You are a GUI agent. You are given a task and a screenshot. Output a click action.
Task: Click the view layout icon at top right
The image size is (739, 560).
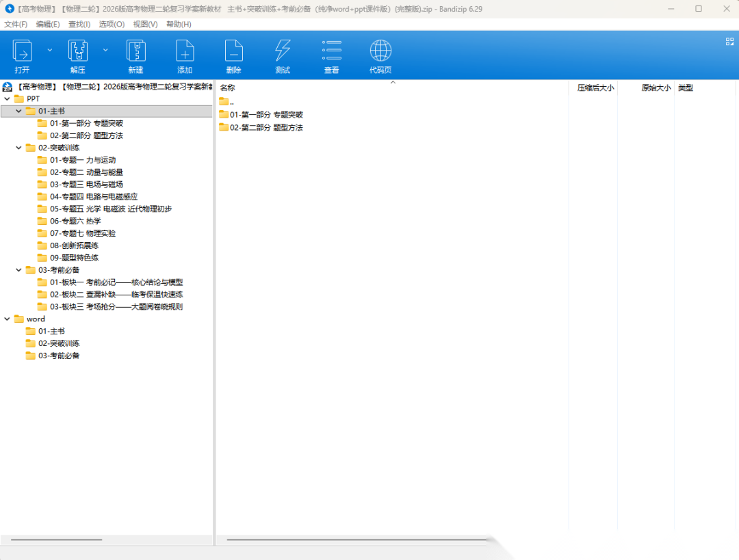pyautogui.click(x=729, y=42)
